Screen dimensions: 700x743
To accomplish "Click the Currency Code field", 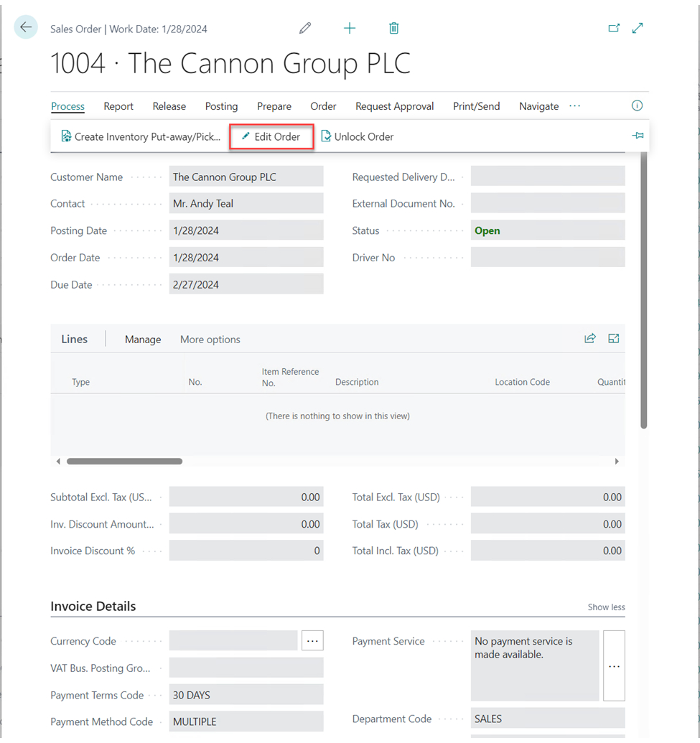I will coord(233,640).
